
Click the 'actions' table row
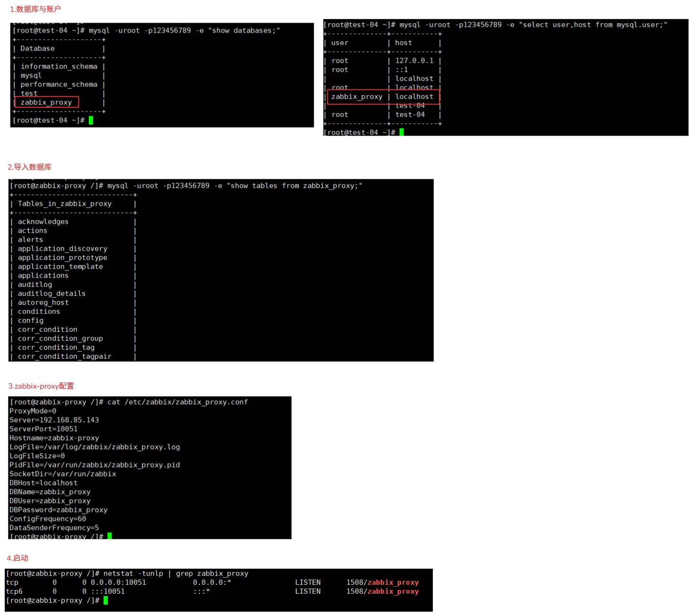tap(33, 231)
